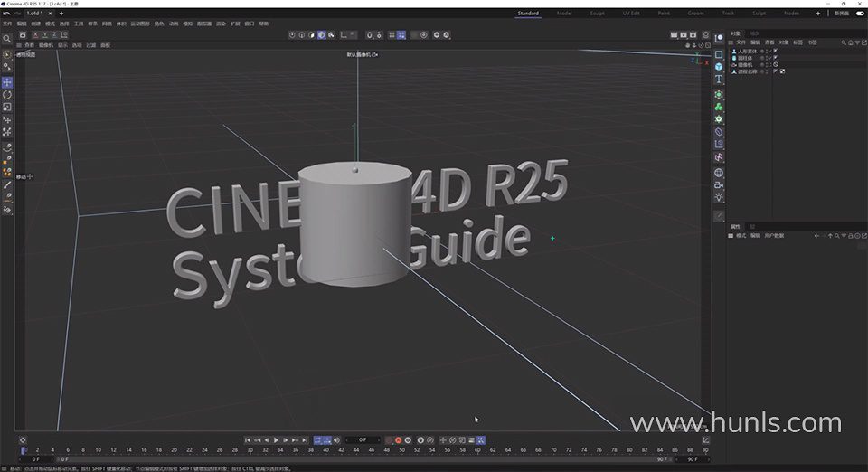
Task: Select the Rotate tool in left toolbar
Action: [7, 95]
